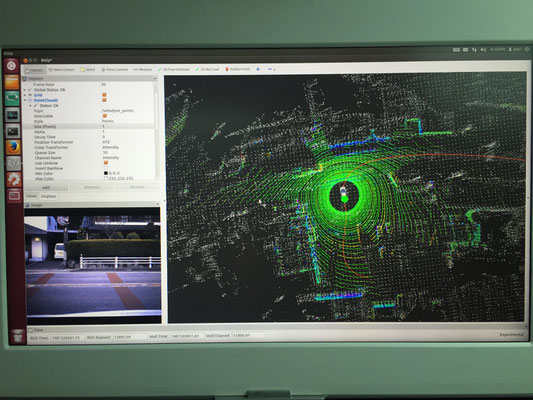The width and height of the screenshot is (533, 400).
Task: Click the Add display button
Action: coord(46,187)
